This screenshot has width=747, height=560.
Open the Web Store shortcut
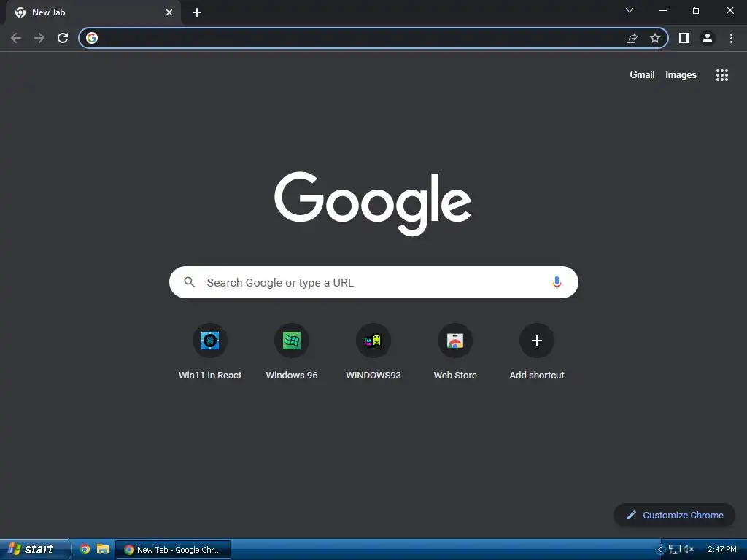coord(455,352)
